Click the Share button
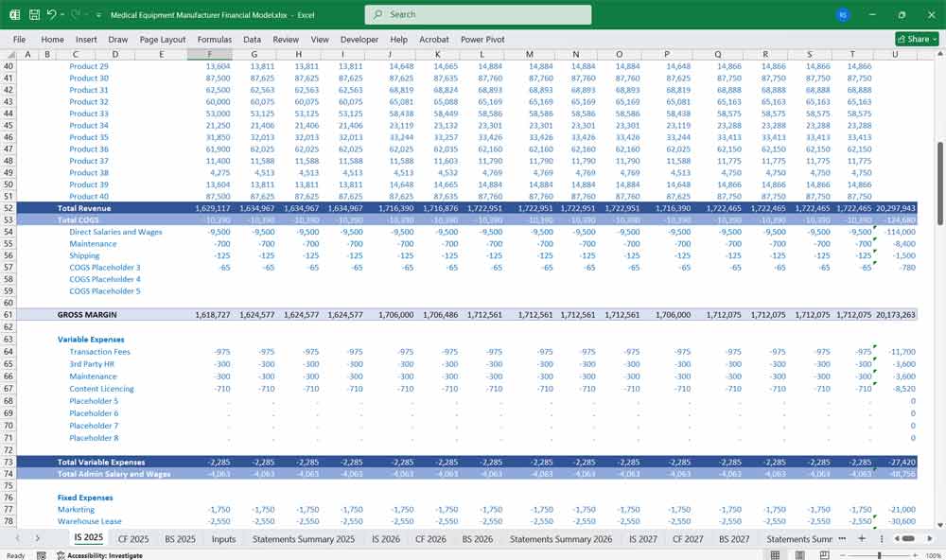The image size is (946, 560). (x=910, y=39)
